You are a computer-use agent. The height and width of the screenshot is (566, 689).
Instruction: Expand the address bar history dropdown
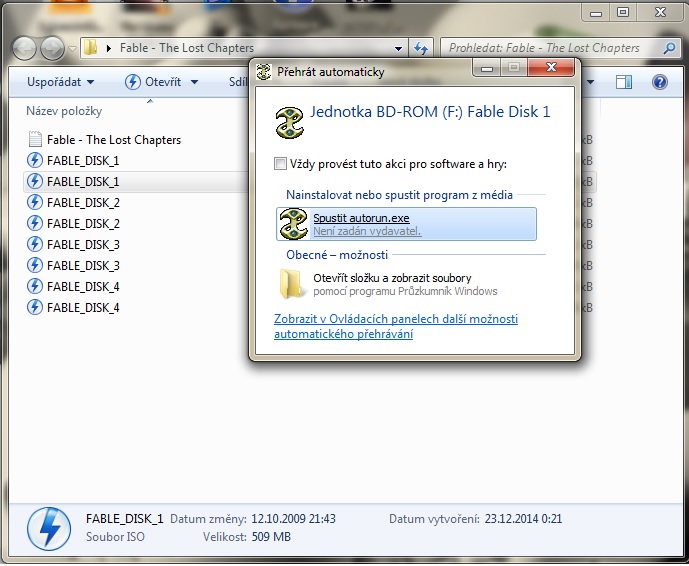(x=399, y=48)
